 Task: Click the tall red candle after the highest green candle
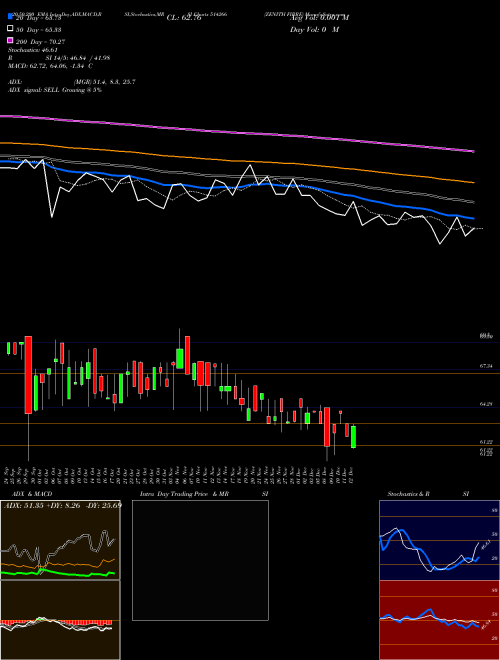tap(187, 355)
